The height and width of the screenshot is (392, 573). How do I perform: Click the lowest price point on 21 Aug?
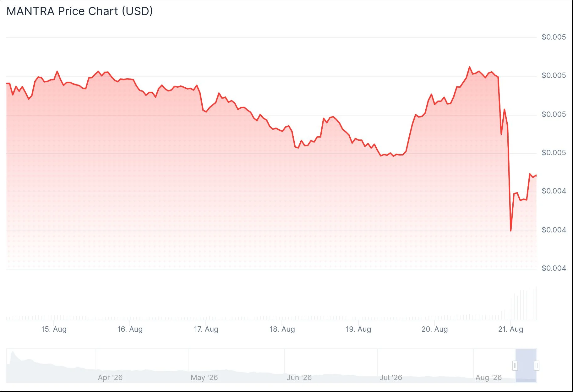511,231
